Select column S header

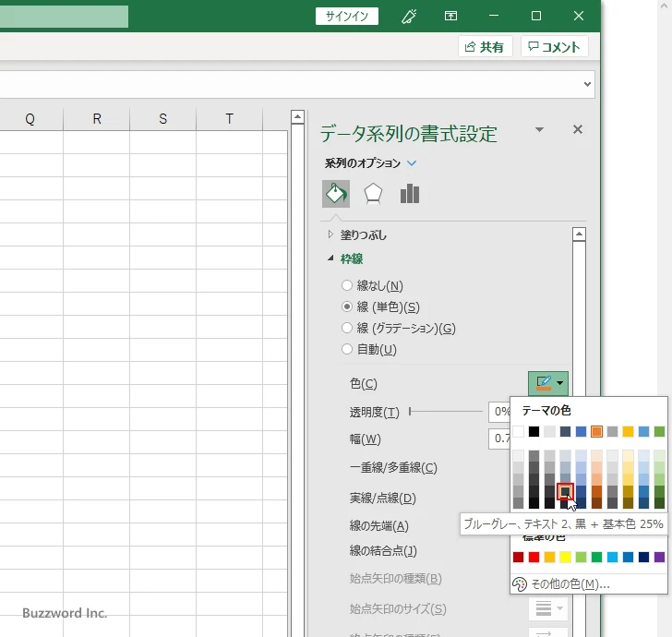[162, 119]
